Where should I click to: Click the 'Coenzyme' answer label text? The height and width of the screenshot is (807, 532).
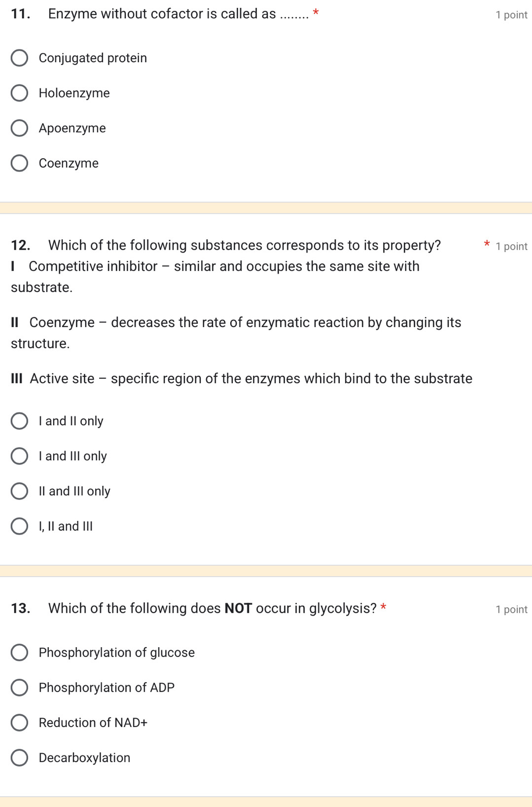[68, 163]
